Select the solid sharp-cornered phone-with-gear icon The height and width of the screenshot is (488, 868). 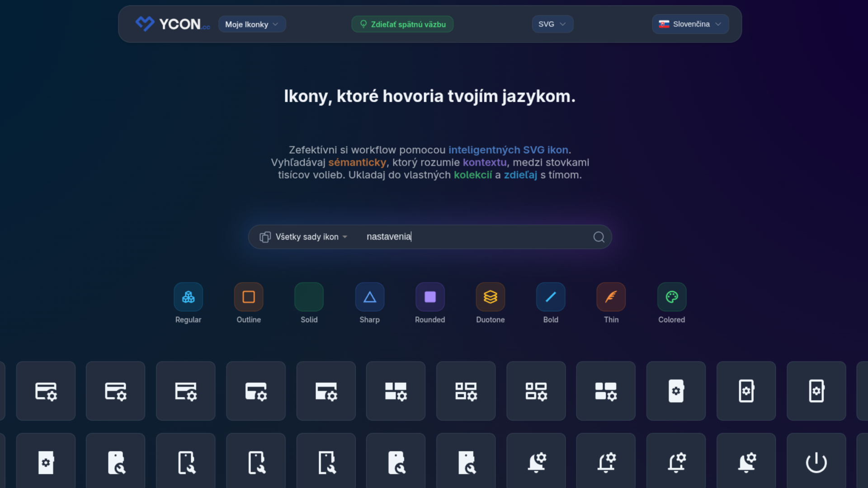coord(46,462)
